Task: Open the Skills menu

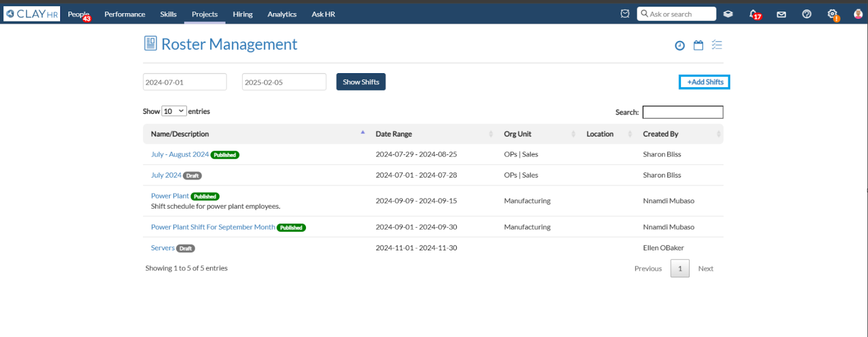Action: (168, 14)
